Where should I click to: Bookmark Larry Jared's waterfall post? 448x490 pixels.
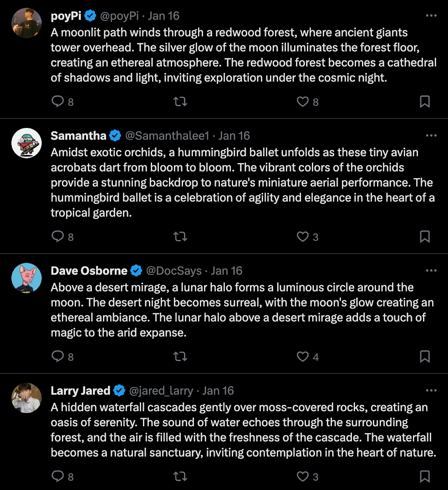pyautogui.click(x=424, y=476)
